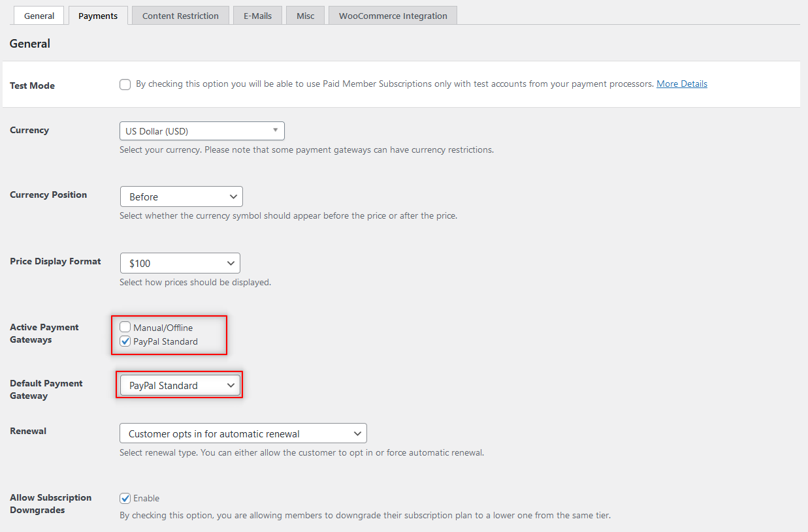
Task: Click the More Details link
Action: click(x=681, y=84)
